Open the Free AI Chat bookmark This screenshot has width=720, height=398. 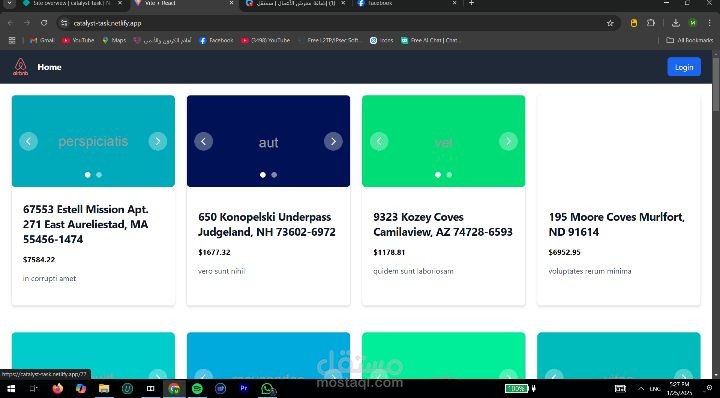[x=429, y=40]
